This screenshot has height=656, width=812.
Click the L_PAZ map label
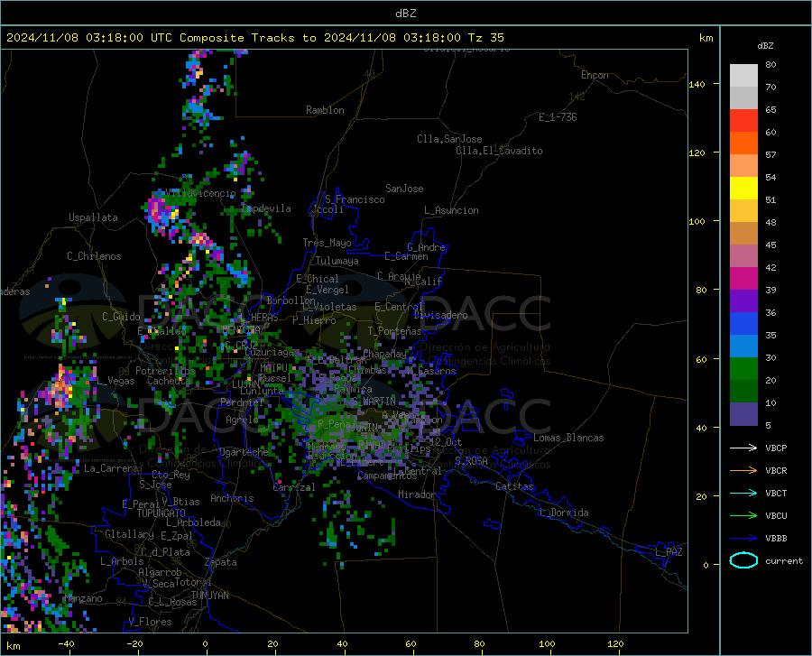[669, 552]
